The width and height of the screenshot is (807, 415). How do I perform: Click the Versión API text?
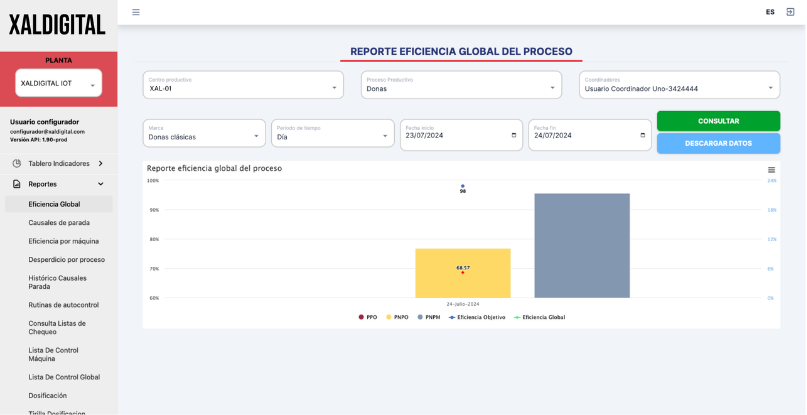coord(38,140)
